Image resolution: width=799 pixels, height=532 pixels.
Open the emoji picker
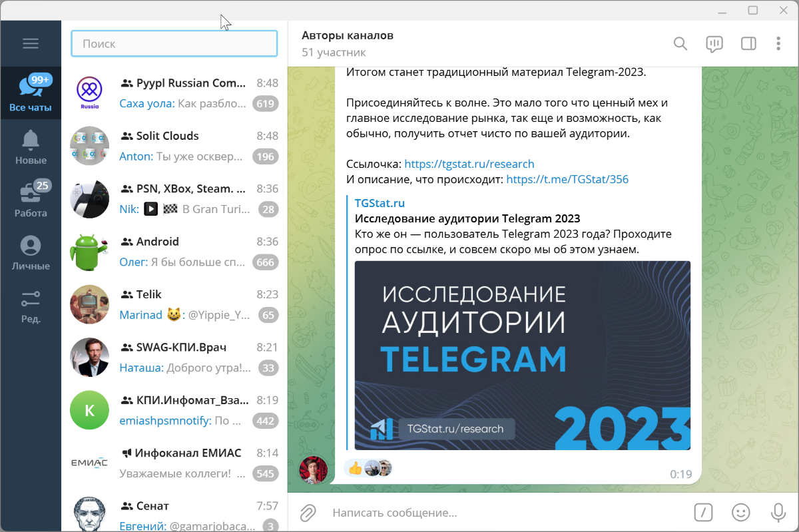pyautogui.click(x=741, y=512)
